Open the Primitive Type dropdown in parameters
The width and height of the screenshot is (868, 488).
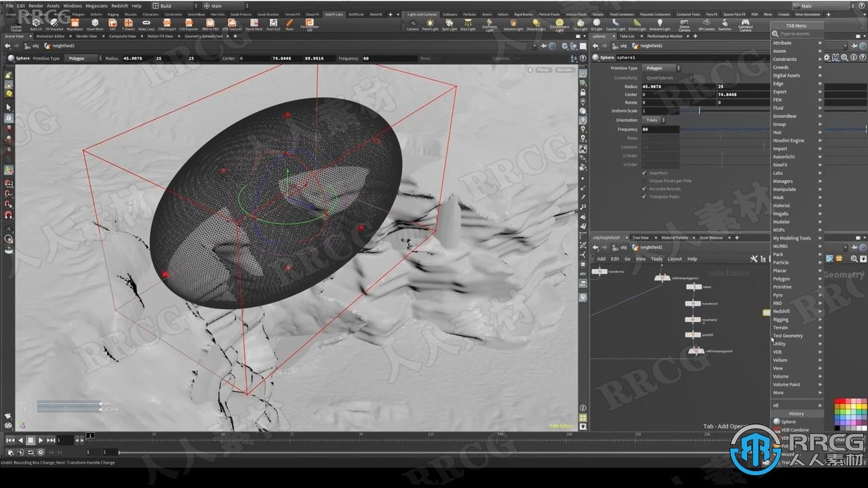point(662,68)
